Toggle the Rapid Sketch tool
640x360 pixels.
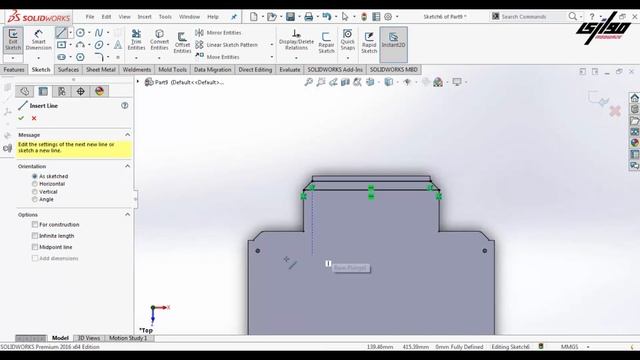tap(369, 42)
